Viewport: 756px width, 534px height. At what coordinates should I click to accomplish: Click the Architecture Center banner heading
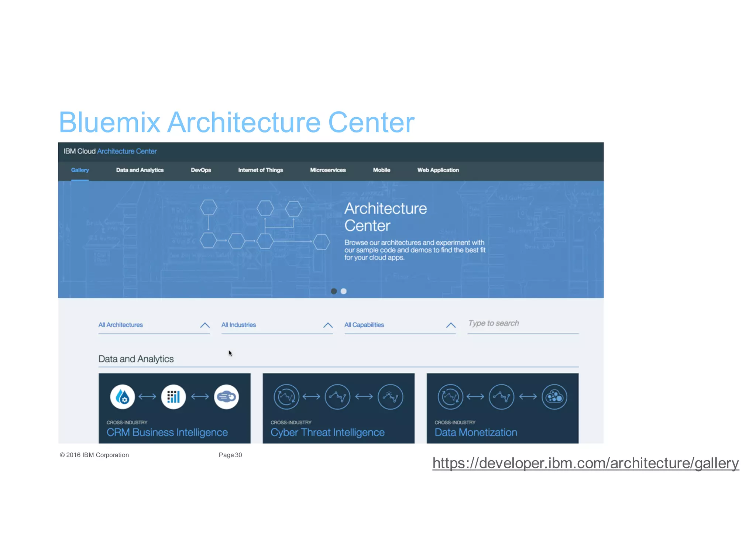click(385, 217)
